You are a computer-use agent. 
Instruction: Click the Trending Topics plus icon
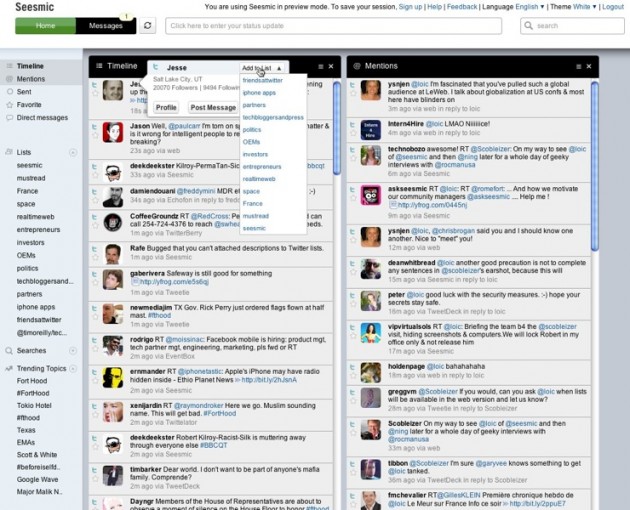[x=73, y=369]
